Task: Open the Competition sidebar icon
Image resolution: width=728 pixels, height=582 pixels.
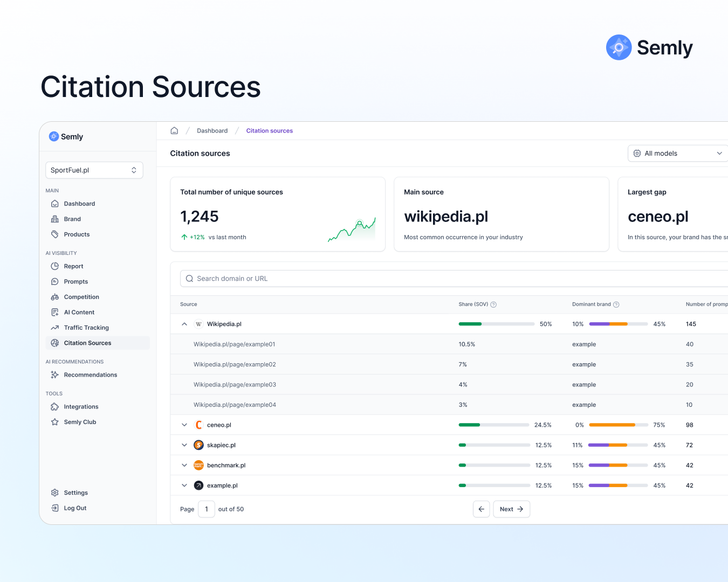Action: pos(54,297)
